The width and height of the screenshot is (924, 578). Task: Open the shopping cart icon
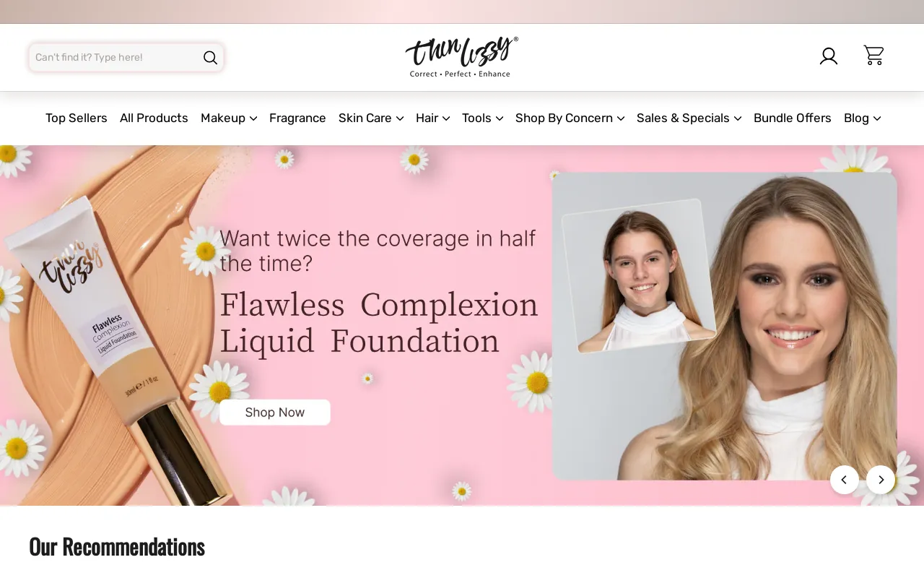873,55
